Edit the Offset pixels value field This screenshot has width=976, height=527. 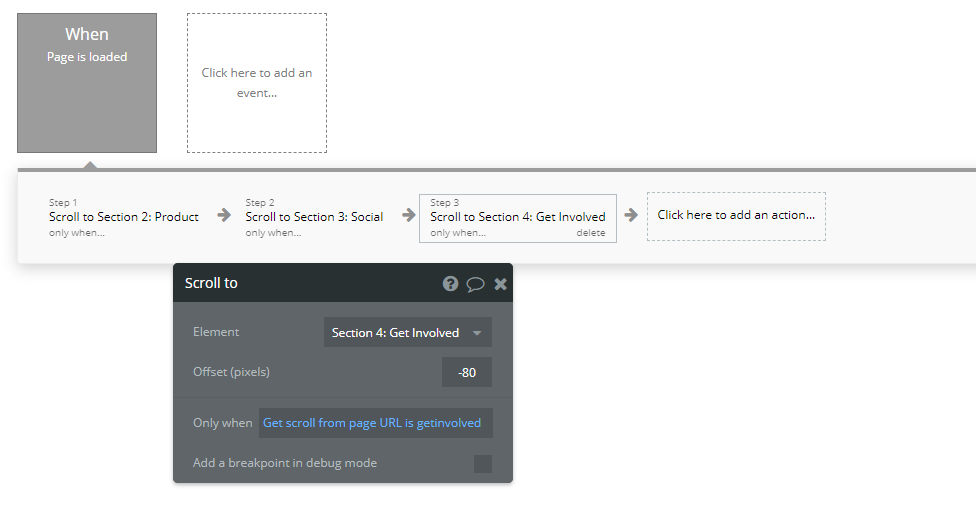pos(467,372)
